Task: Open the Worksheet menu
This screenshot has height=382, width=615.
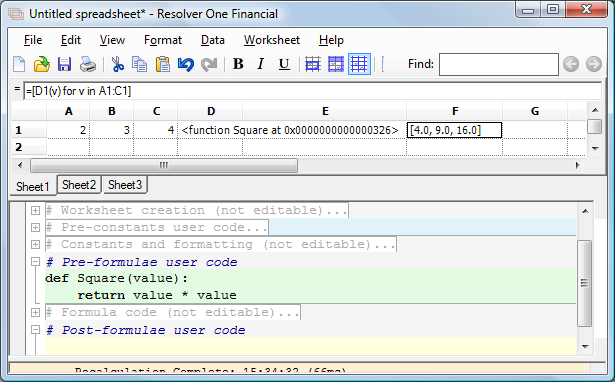Action: [x=272, y=40]
